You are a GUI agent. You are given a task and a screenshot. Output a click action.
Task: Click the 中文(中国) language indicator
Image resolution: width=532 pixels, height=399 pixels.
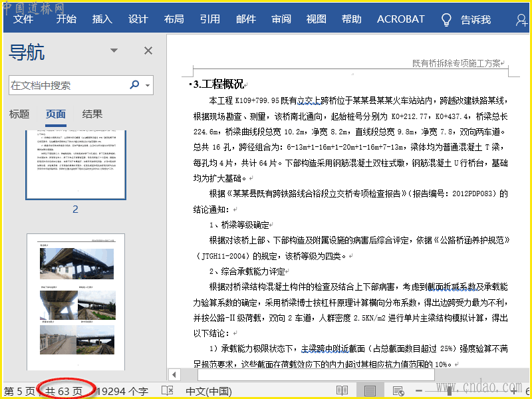(209, 391)
